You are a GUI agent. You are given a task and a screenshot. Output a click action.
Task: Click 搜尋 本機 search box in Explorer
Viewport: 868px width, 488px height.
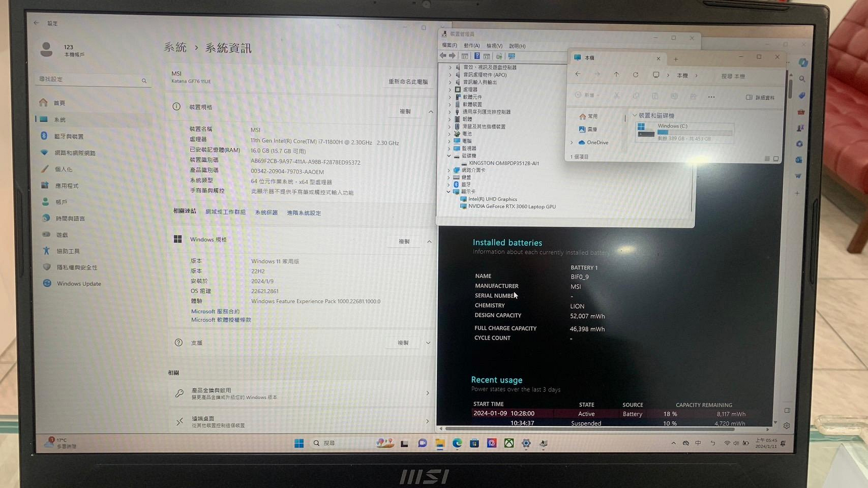coord(746,76)
